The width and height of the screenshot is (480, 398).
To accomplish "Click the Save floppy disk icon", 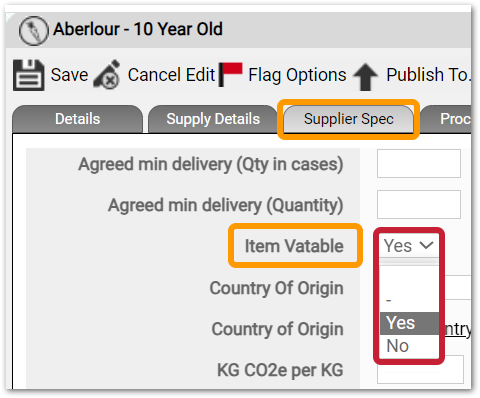I will click(28, 75).
